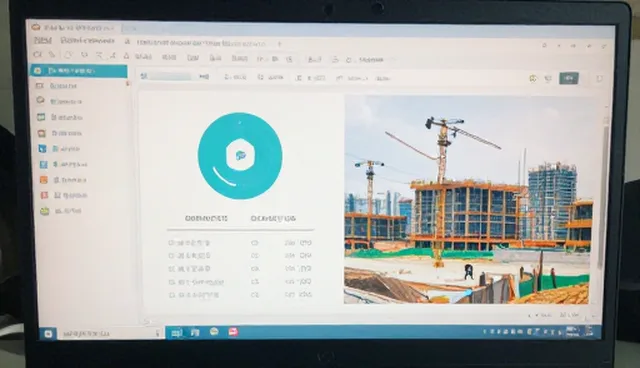Click the teal button in the content toolbar
The image size is (640, 368).
pyautogui.click(x=569, y=78)
